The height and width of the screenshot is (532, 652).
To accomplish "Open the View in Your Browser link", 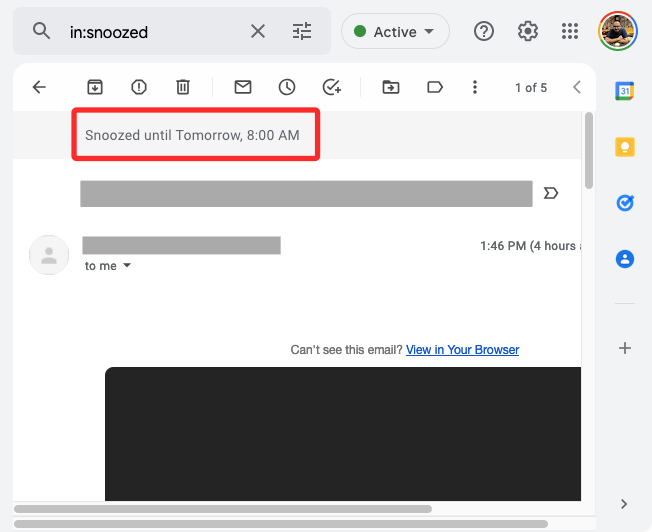I will 462,350.
